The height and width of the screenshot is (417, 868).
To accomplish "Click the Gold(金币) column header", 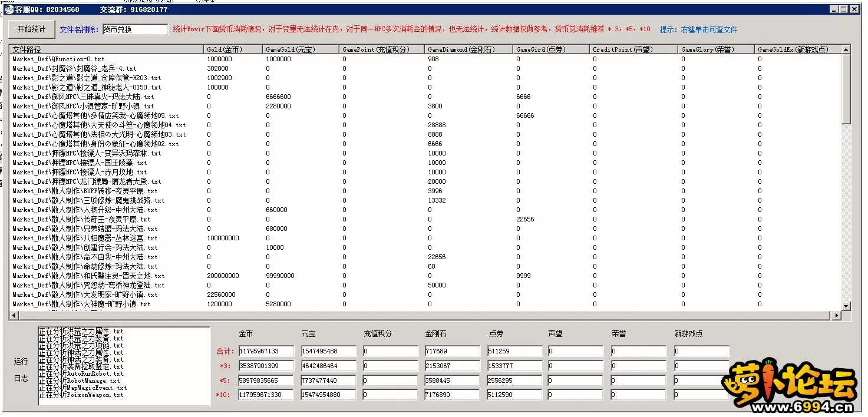I will pos(233,49).
